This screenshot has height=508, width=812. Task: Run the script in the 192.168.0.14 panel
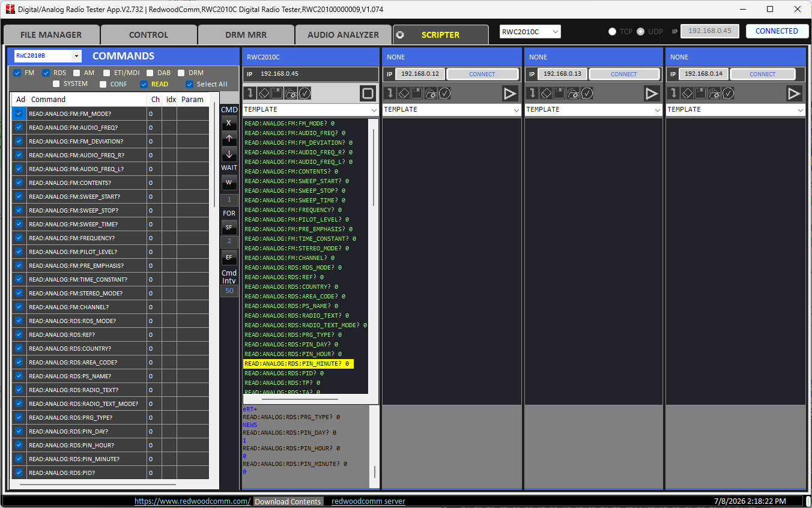794,93
